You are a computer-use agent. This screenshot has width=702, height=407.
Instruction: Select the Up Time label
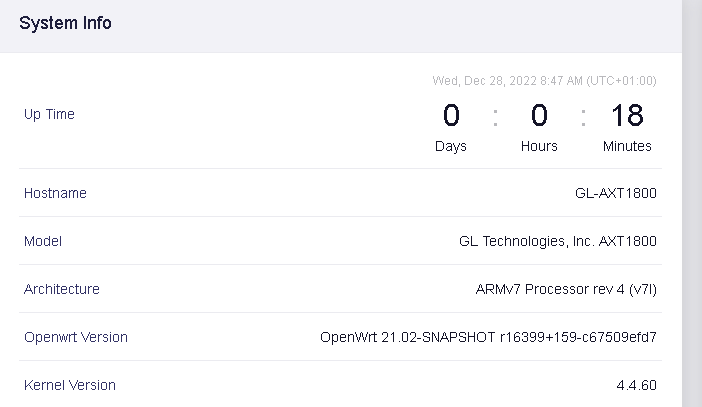tap(49, 114)
